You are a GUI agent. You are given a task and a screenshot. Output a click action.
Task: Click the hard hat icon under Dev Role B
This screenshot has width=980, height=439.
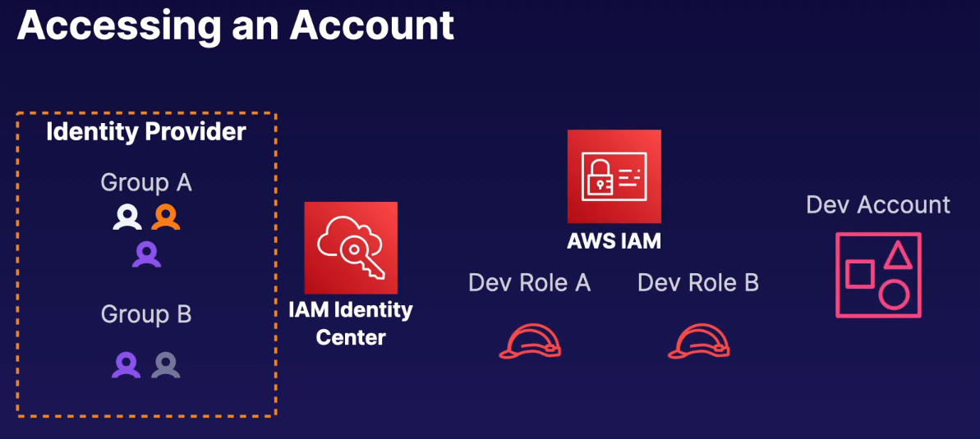pos(698,341)
